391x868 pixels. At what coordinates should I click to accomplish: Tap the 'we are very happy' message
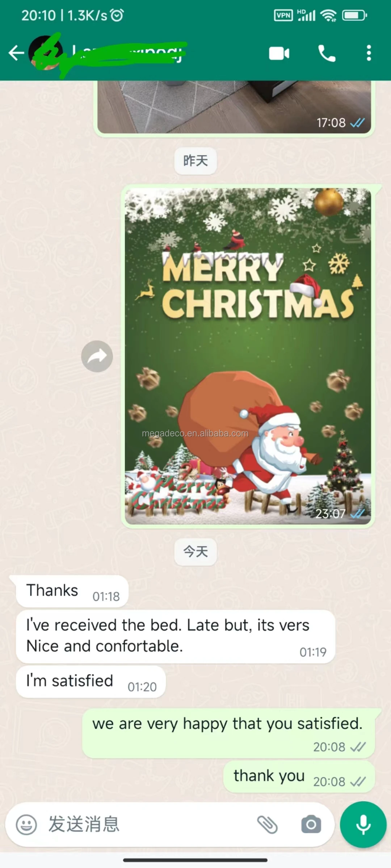(x=228, y=733)
